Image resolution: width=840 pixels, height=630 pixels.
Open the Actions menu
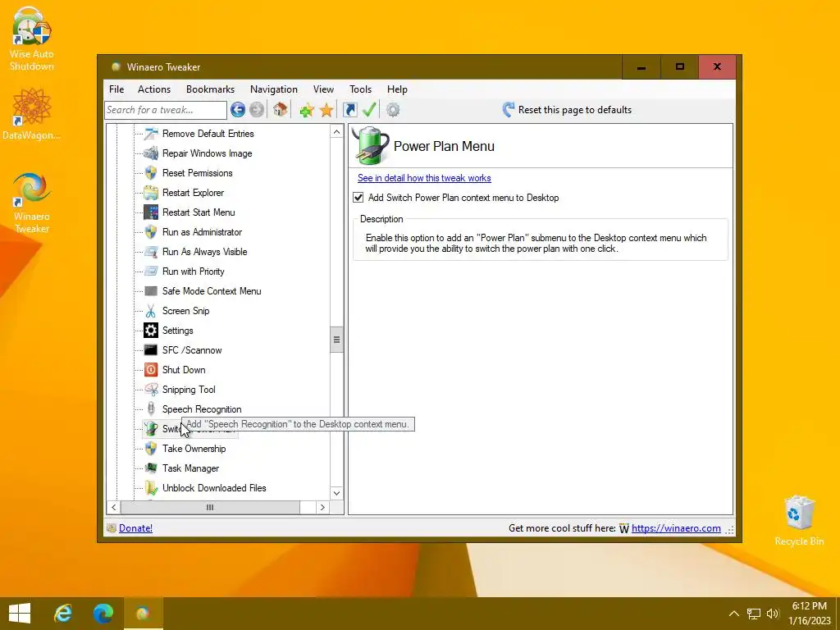click(154, 89)
